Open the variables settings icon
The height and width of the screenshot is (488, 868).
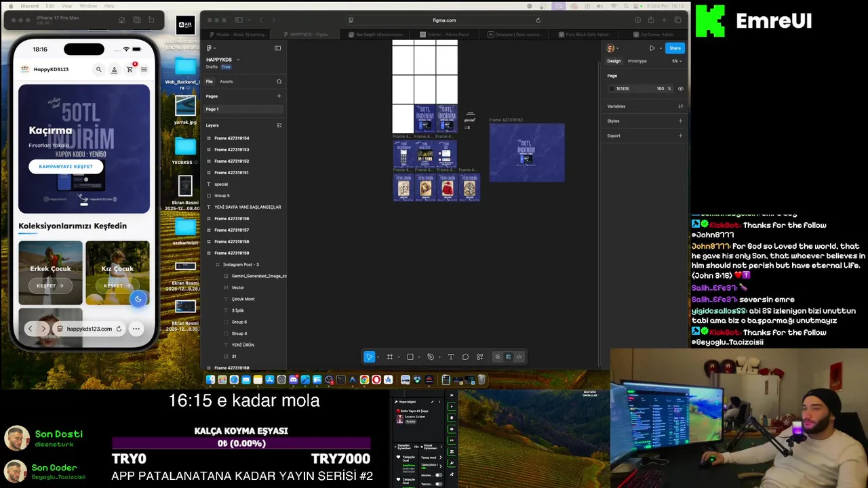(680, 106)
